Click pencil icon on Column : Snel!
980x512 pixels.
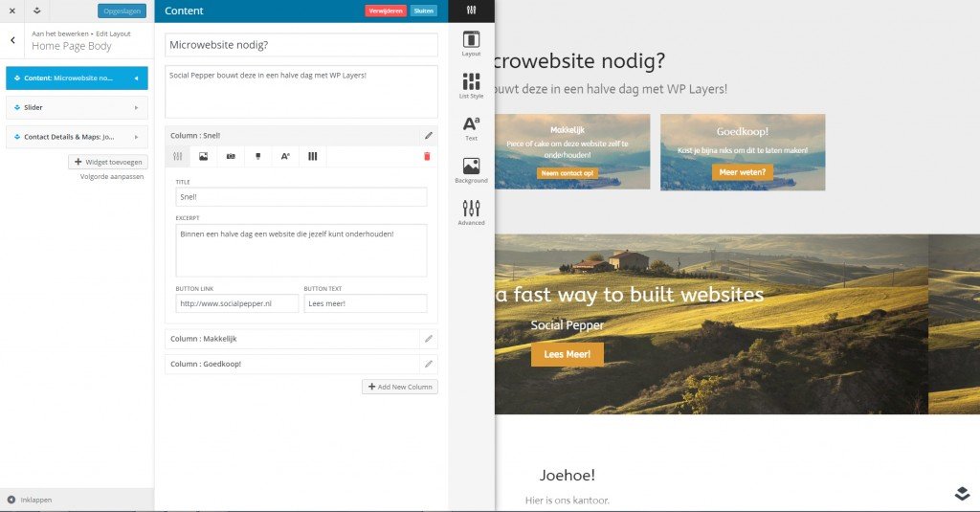[428, 136]
